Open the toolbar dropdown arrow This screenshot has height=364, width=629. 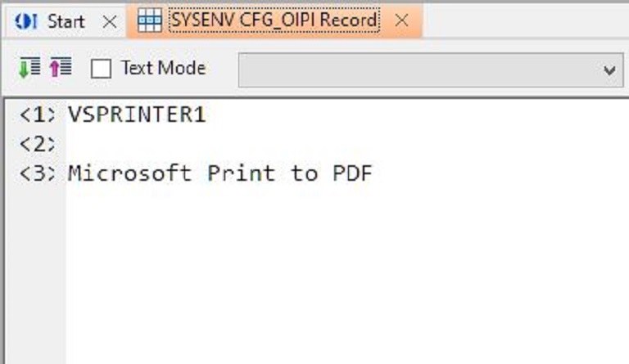(x=609, y=71)
